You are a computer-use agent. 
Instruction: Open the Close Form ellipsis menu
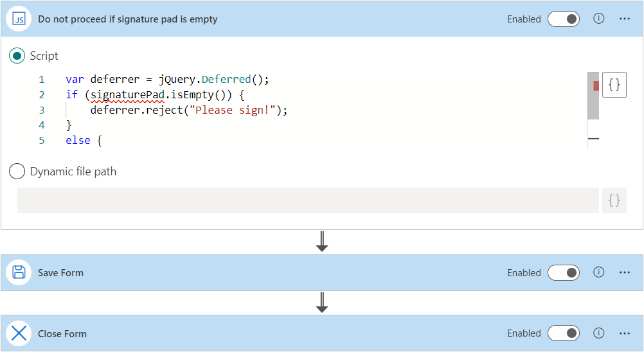[x=625, y=333]
